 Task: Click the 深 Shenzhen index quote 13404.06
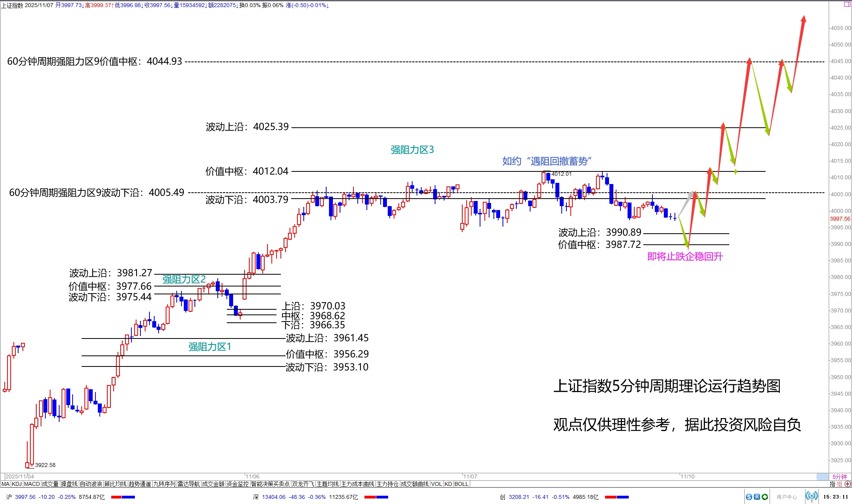(273, 497)
